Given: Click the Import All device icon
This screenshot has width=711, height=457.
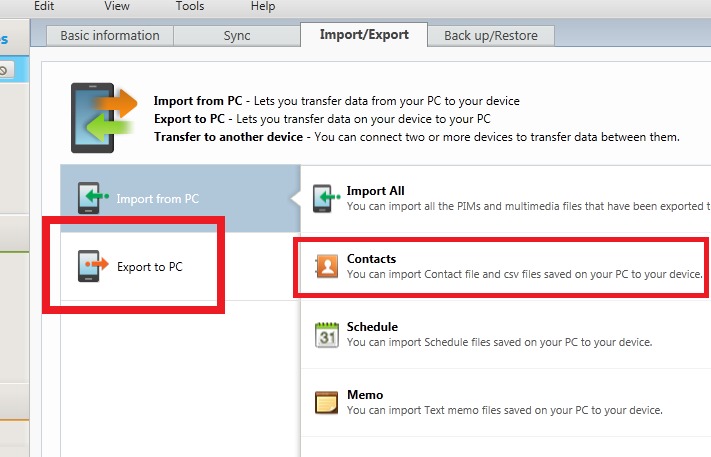Looking at the screenshot, I should (x=323, y=198).
